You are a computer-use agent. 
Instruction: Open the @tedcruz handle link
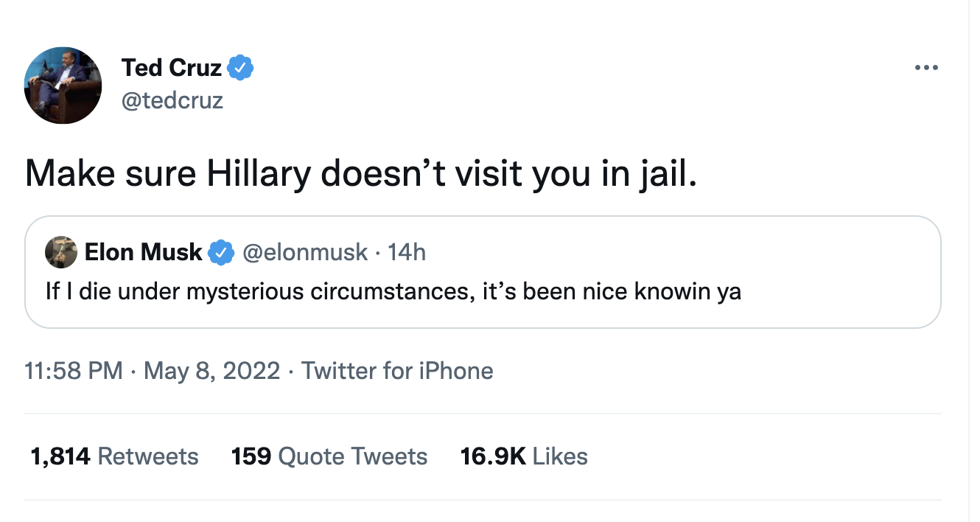[172, 100]
